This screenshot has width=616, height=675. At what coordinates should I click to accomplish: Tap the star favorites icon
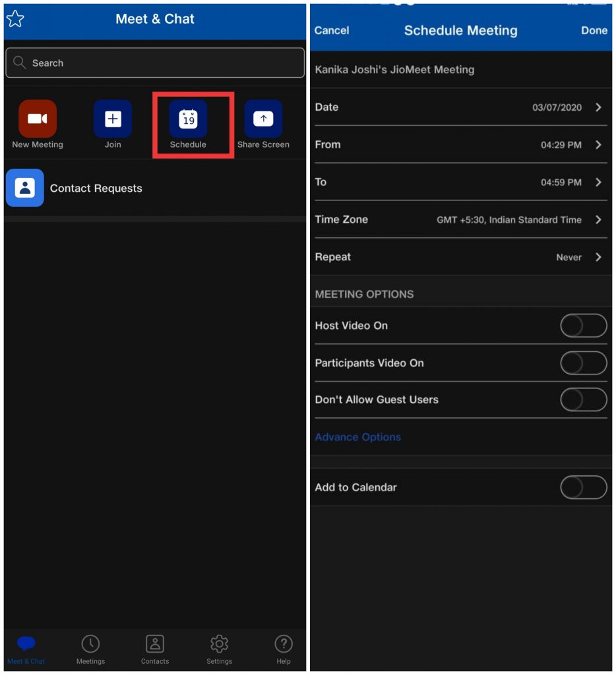point(16,19)
